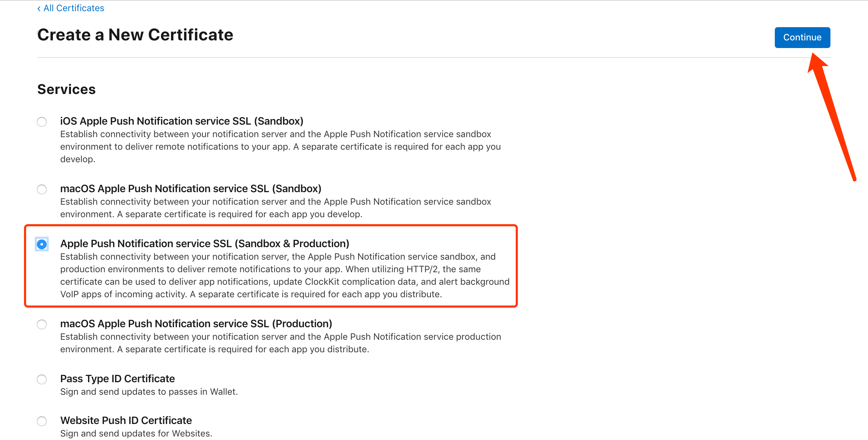
Task: Select iOS Apple Push Notification SSL (Sandbox) radio
Action: tap(42, 121)
